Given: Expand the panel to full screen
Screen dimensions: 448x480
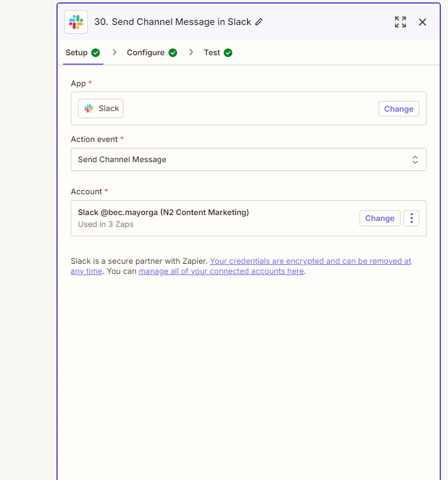Looking at the screenshot, I should click(400, 22).
